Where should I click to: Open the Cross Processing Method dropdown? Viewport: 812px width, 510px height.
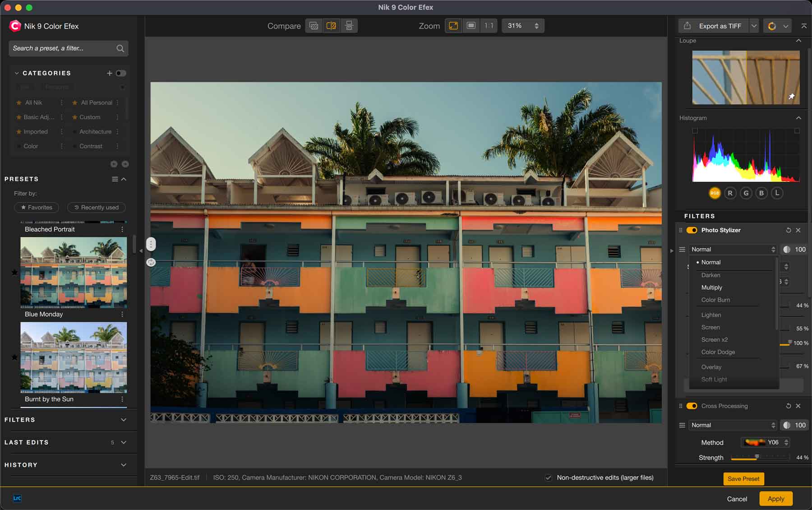(x=765, y=442)
